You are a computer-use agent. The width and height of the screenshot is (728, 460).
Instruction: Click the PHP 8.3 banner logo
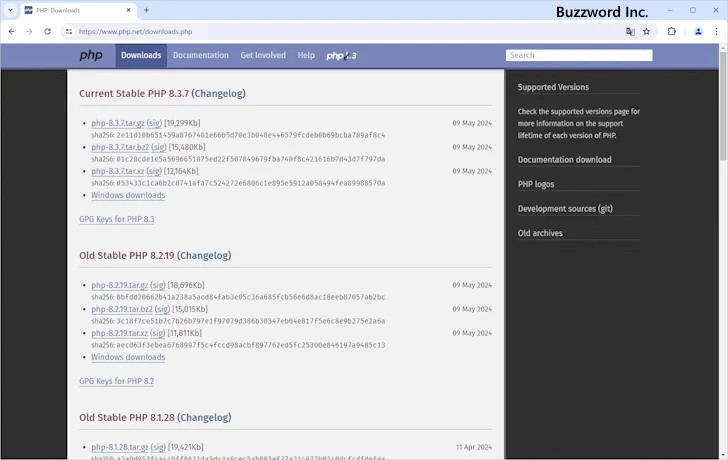341,56
